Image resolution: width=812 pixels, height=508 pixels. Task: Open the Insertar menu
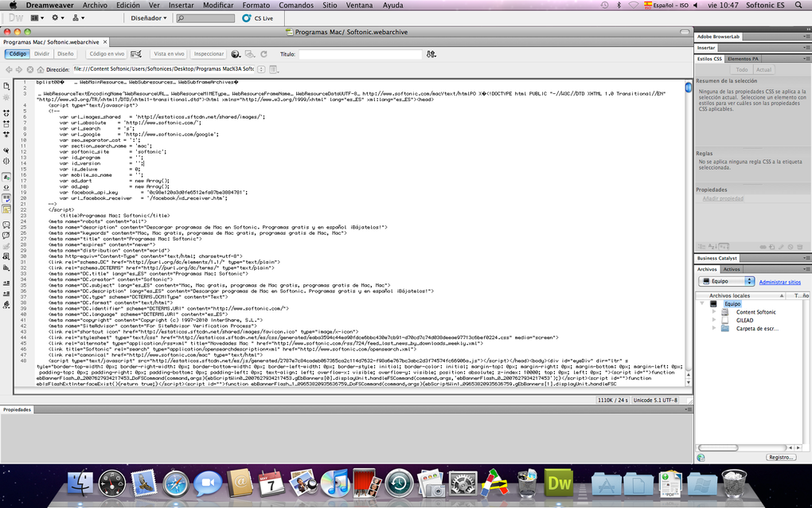[182, 6]
